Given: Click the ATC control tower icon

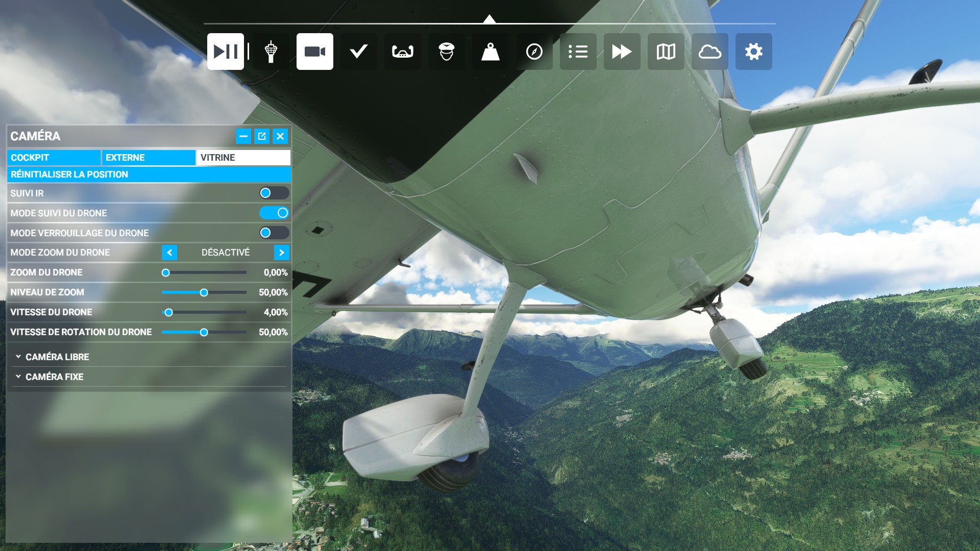Looking at the screenshot, I should [x=271, y=52].
